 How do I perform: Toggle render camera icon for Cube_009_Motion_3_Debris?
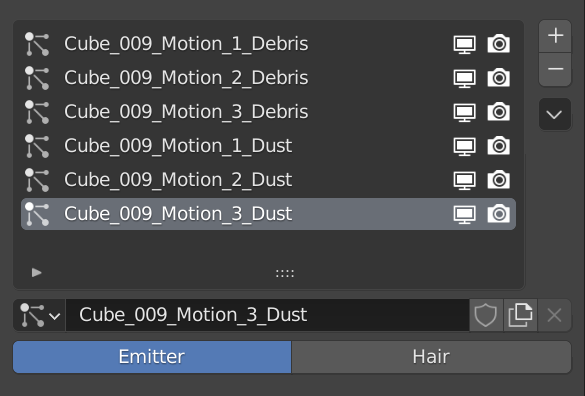(499, 112)
